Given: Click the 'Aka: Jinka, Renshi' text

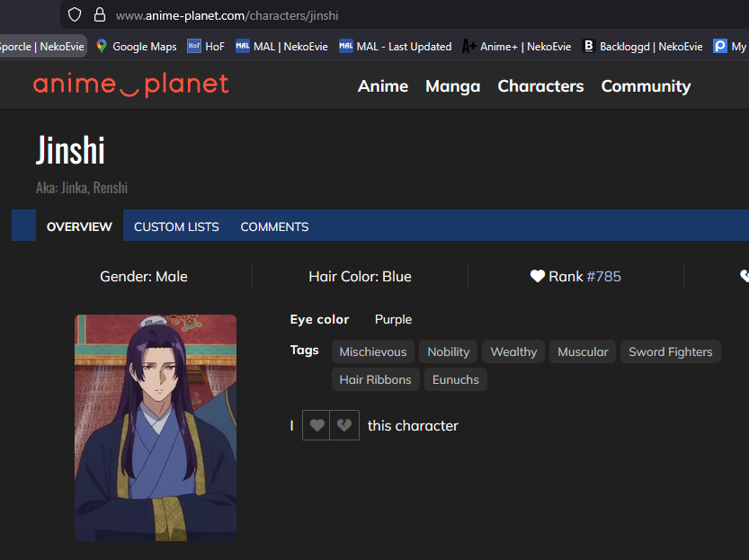Looking at the screenshot, I should point(82,188).
